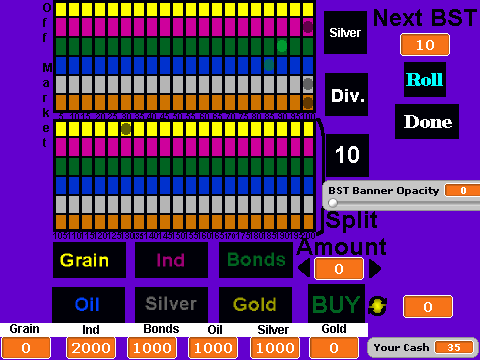480x360 pixels.
Task: Pick the Oil commodity button
Action: tap(88, 305)
